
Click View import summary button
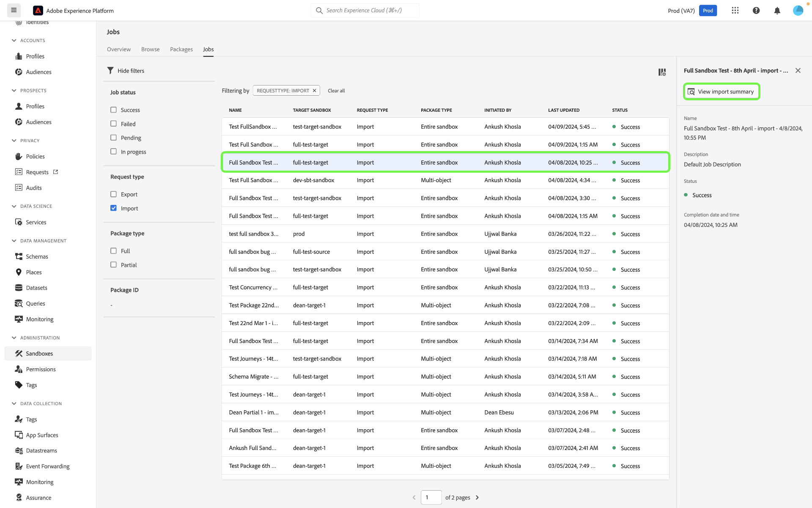coord(721,91)
